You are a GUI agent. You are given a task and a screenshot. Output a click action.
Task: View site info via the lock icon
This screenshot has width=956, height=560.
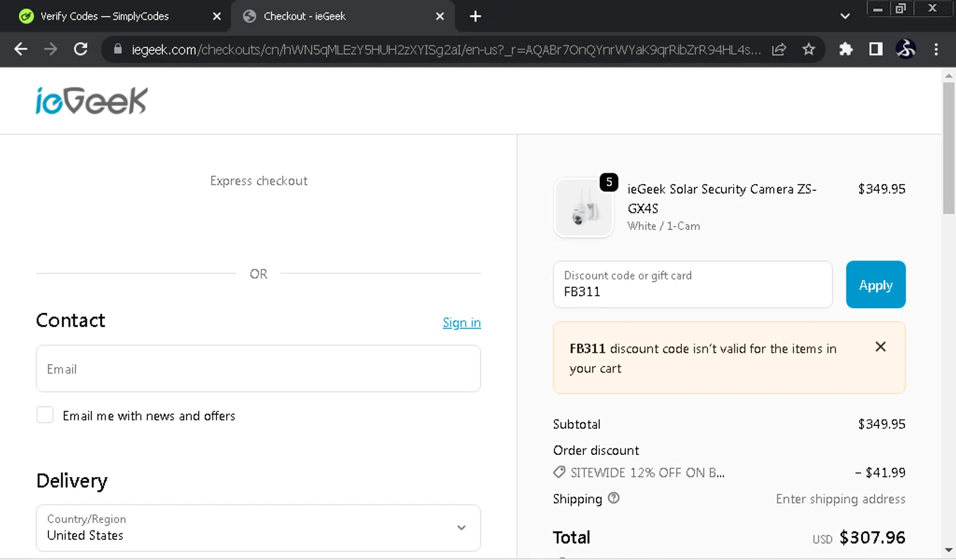(117, 49)
